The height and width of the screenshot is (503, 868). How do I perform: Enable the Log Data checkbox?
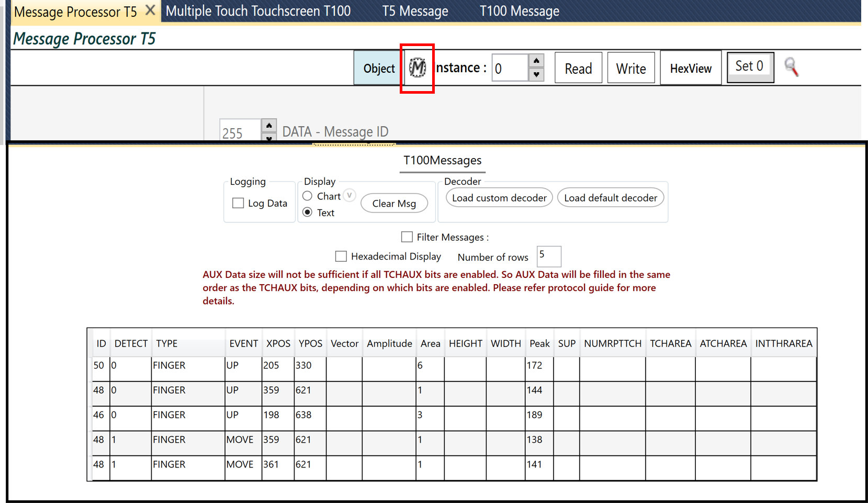[x=238, y=203]
